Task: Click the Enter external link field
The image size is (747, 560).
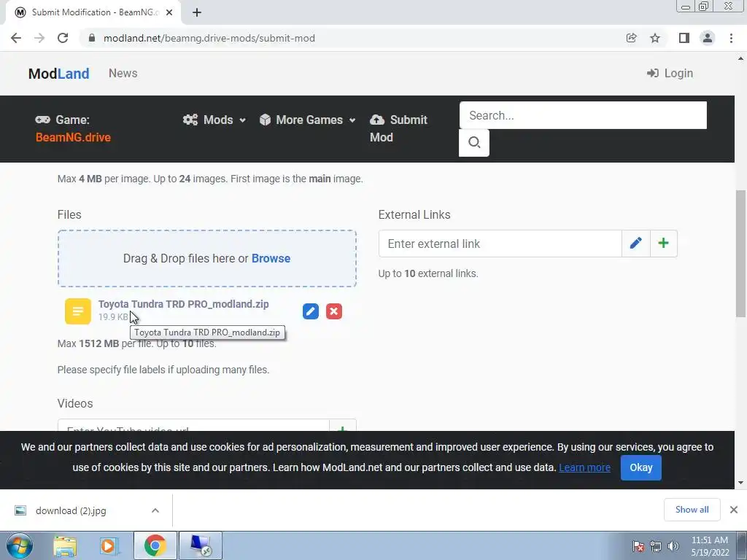Action: pos(500,244)
